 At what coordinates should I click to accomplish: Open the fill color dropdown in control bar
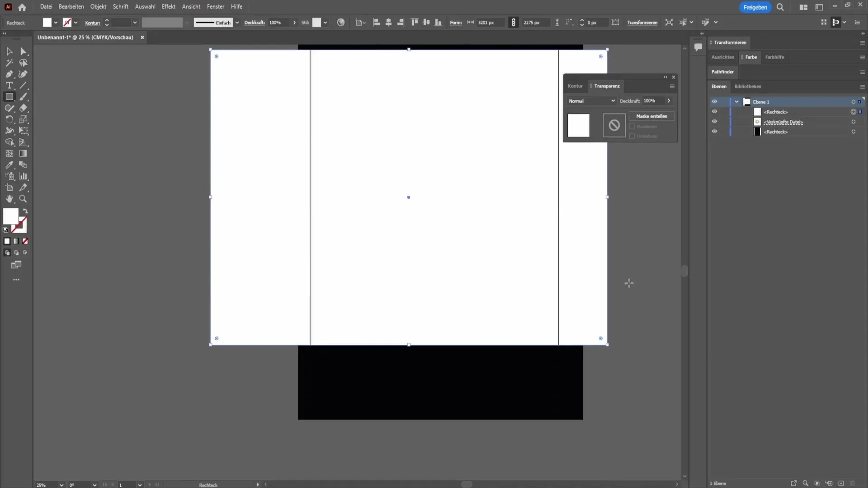click(56, 23)
